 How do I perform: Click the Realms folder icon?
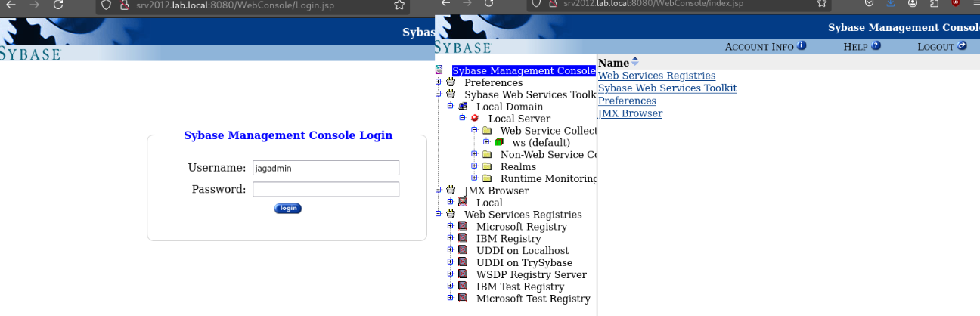click(487, 166)
